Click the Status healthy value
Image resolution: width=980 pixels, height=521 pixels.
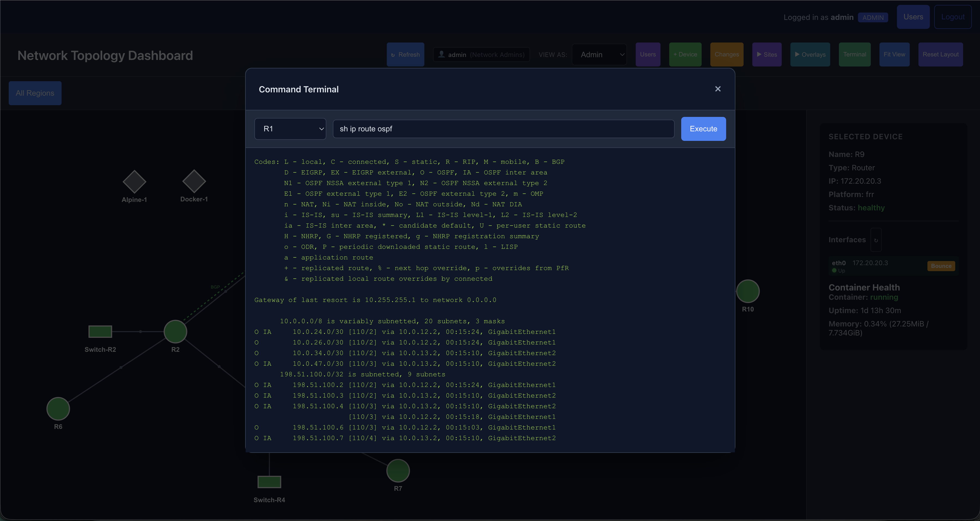coord(871,208)
